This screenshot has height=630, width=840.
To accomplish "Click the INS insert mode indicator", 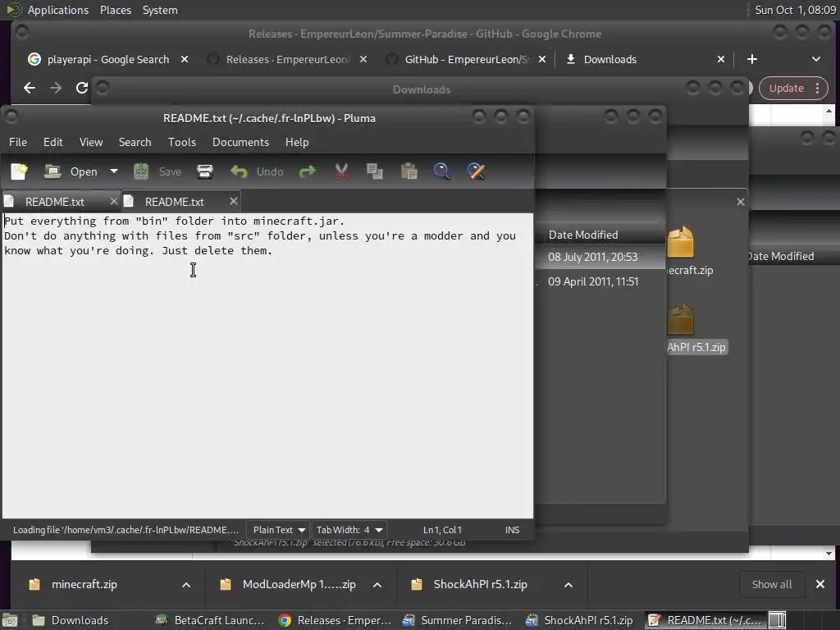I will 512,530.
